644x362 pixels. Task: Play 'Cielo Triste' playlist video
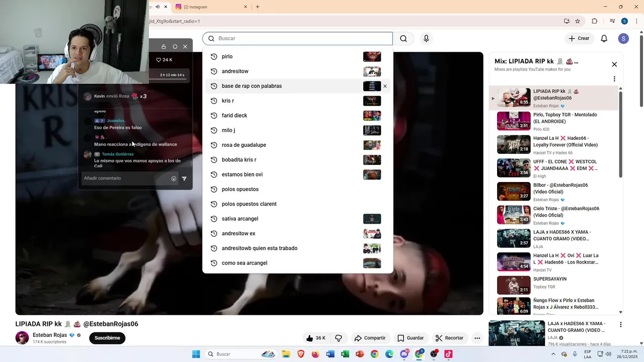553,215
